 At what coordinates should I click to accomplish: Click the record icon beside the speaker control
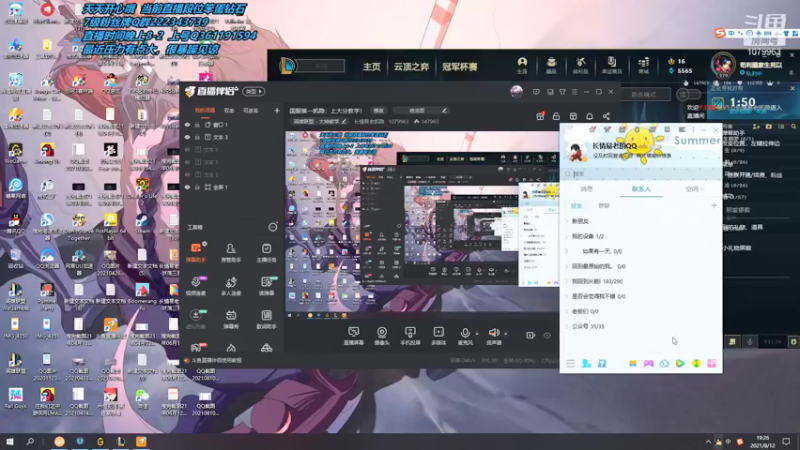click(530, 335)
